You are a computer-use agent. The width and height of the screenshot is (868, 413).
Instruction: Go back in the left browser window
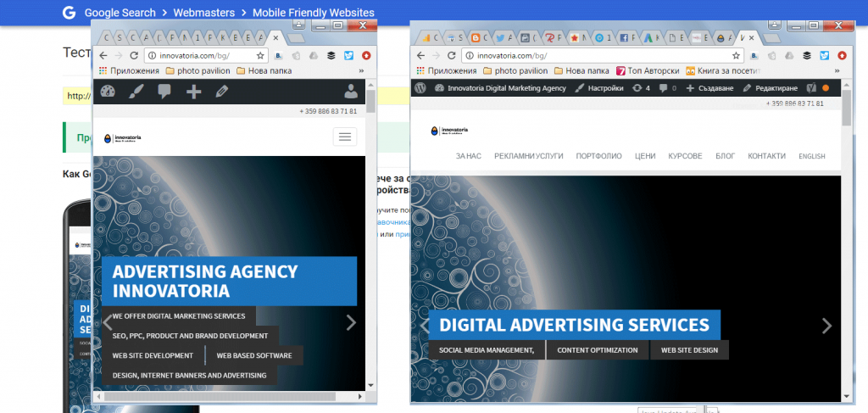tap(103, 55)
